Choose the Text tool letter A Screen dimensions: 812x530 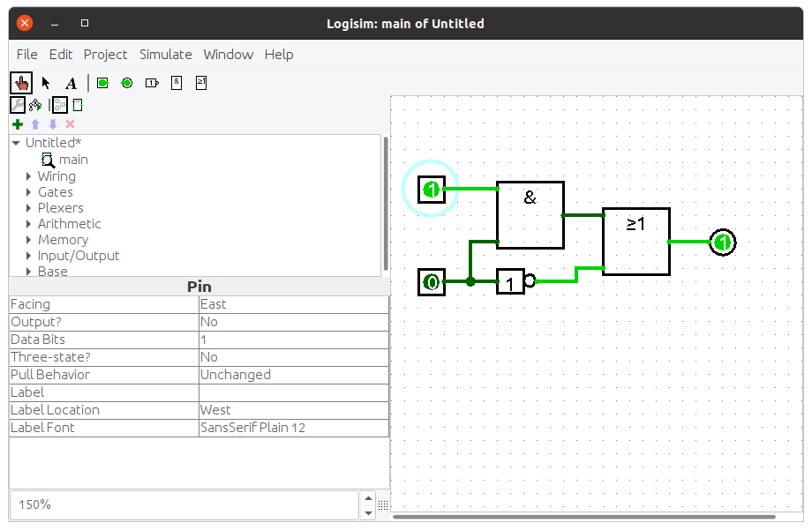pyautogui.click(x=71, y=83)
